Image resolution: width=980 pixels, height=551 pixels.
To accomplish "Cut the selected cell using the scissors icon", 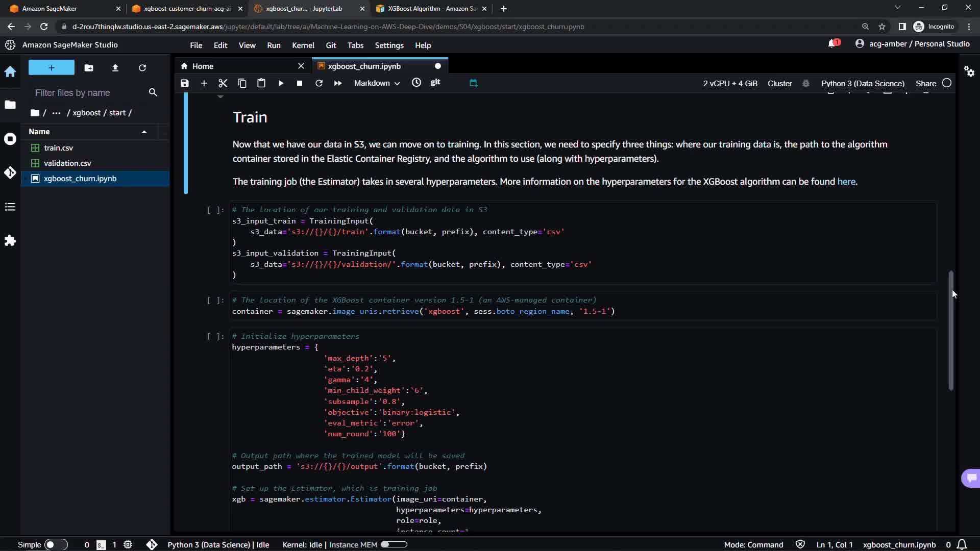I will pyautogui.click(x=223, y=83).
